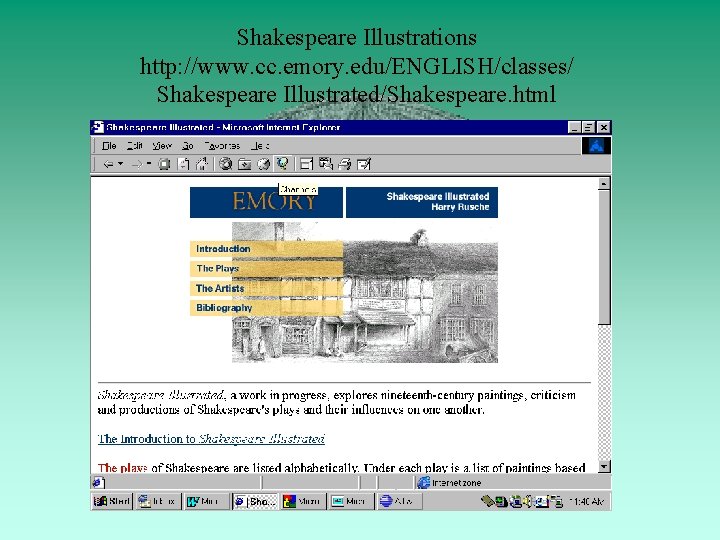Click the Internet Explorer throbber logo
The height and width of the screenshot is (540, 720).
pyautogui.click(x=596, y=146)
